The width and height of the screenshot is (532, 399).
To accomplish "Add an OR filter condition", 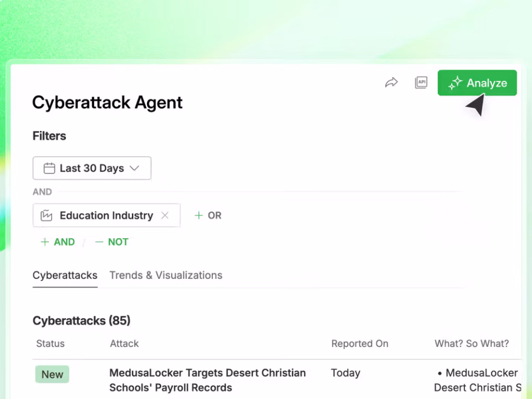I will [208, 216].
